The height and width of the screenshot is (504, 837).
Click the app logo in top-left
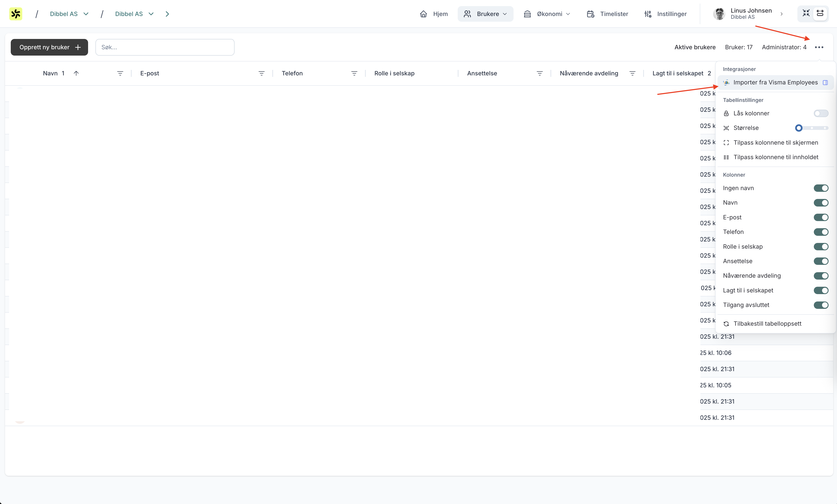pyautogui.click(x=16, y=14)
